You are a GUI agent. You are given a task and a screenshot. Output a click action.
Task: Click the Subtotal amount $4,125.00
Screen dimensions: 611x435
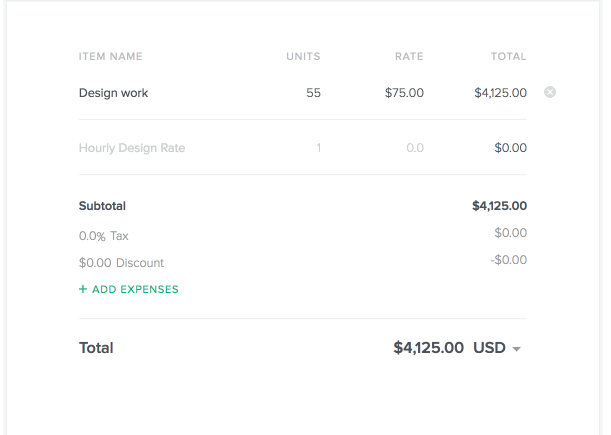click(x=500, y=206)
